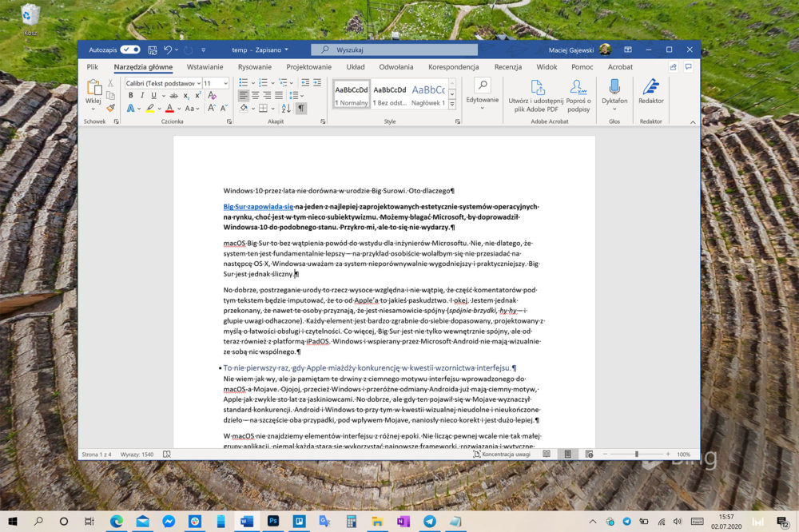Undo the last action
This screenshot has width=799, height=532.
tap(168, 50)
